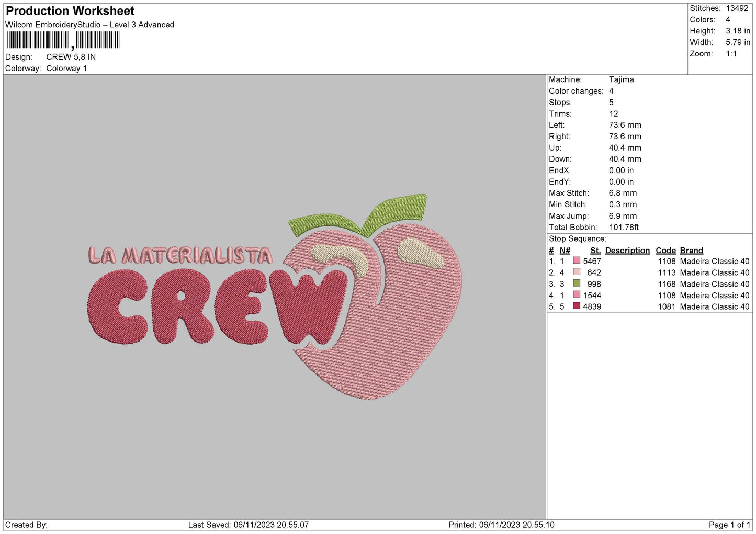Click Madeira Classic 40 in stop row 5
Image resolution: width=756 pixels, height=534 pixels.
coord(715,307)
